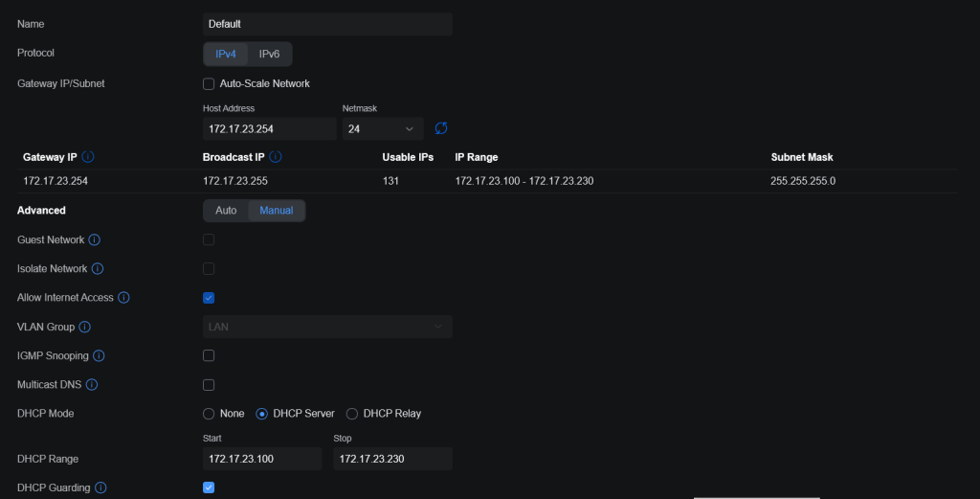Click the info icon next to Broadcast IP
The image size is (980, 499).
pyautogui.click(x=275, y=157)
